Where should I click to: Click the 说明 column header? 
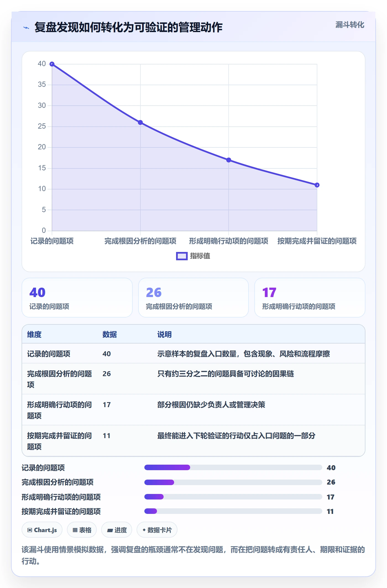(164, 335)
